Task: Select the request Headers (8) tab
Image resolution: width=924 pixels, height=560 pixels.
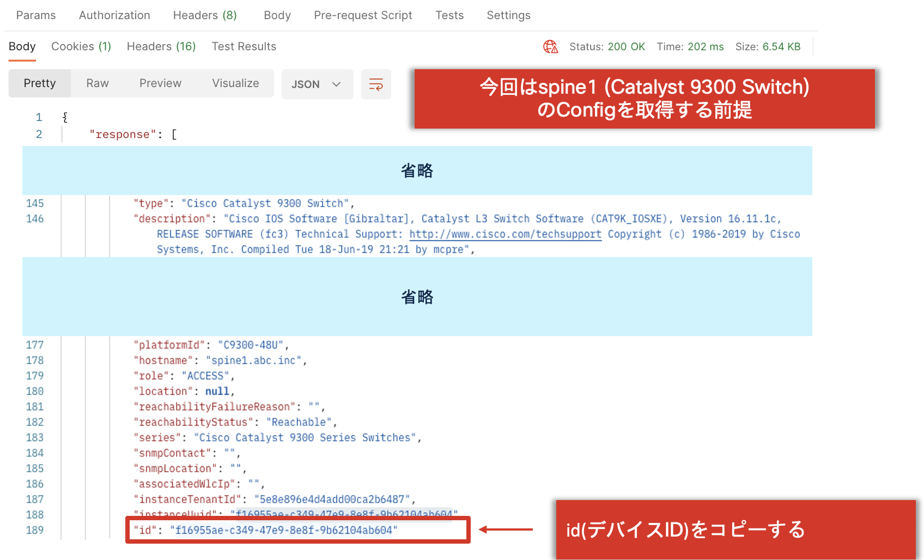Action: [x=205, y=15]
